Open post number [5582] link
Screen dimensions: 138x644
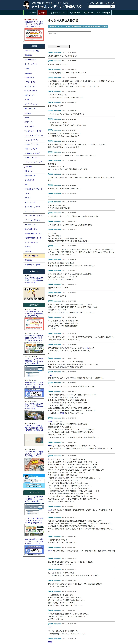click(51, 52)
